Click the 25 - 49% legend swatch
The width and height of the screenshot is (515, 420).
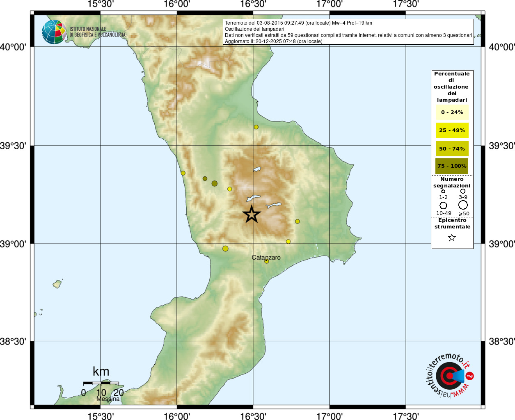(452, 130)
